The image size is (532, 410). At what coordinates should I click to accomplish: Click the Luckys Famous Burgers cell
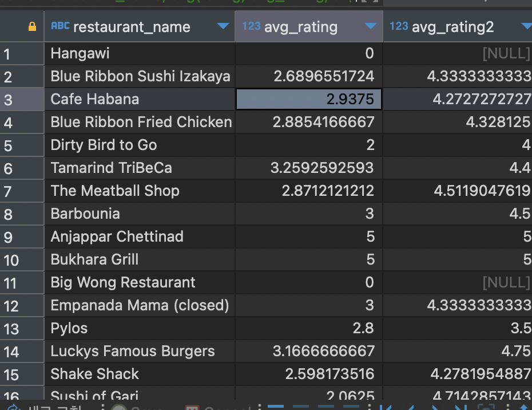tap(140, 352)
